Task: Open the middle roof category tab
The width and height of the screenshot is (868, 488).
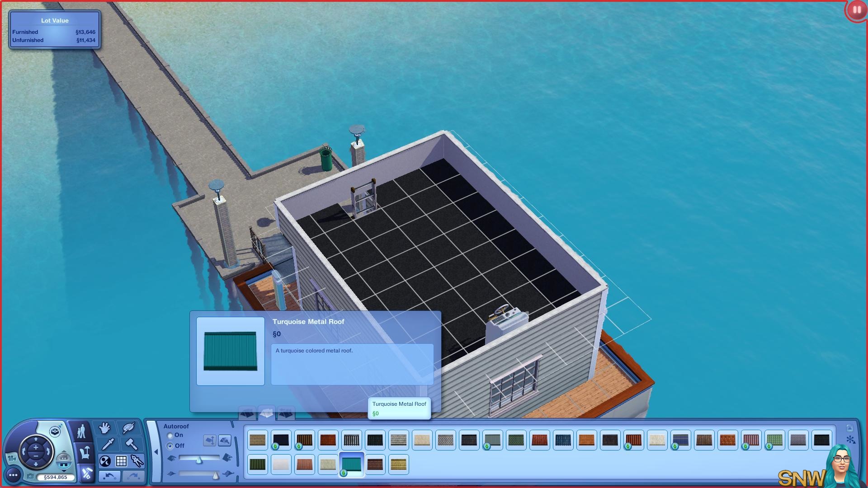Action: tap(266, 412)
